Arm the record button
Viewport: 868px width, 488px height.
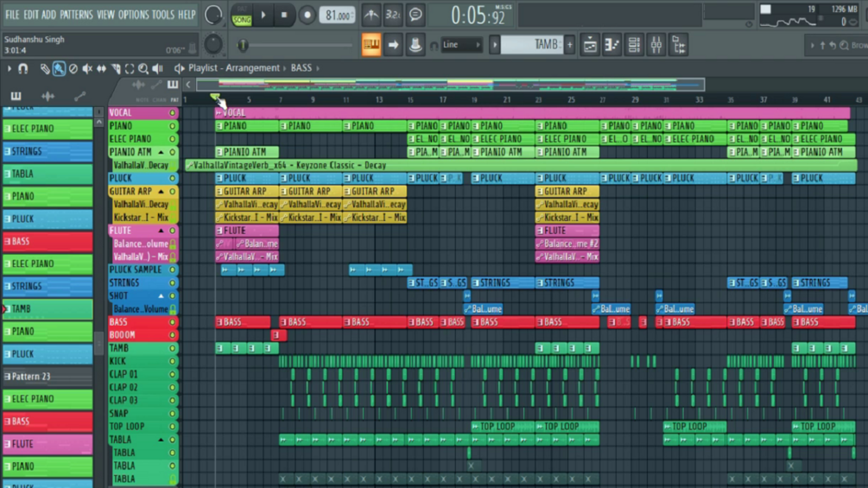coord(307,16)
